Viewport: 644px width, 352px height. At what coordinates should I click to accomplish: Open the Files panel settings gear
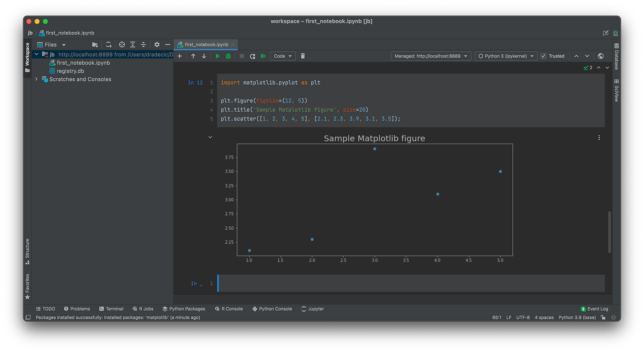coord(156,44)
